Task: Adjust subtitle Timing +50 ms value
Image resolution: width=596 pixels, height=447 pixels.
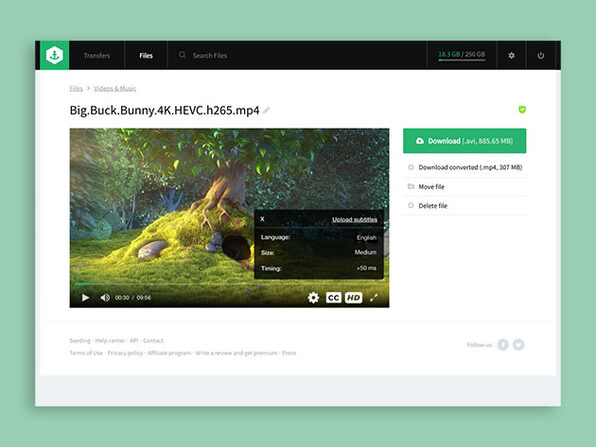Action: click(366, 268)
